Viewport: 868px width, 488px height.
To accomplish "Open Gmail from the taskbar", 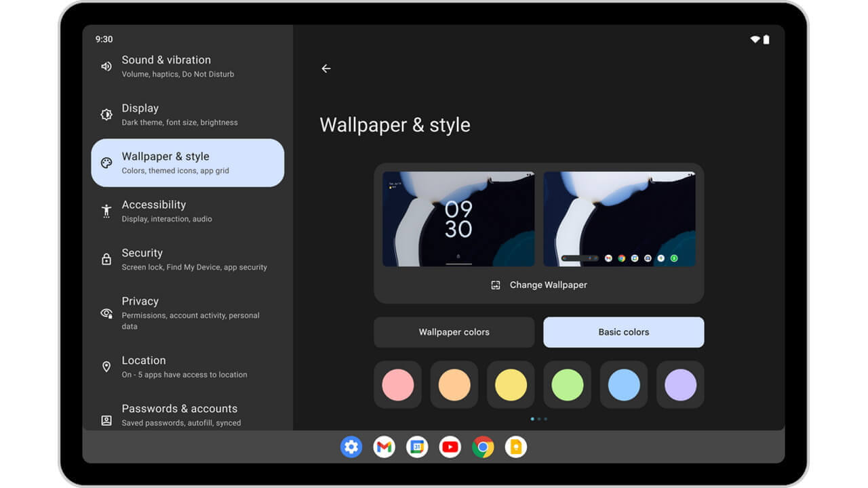I will 384,447.
